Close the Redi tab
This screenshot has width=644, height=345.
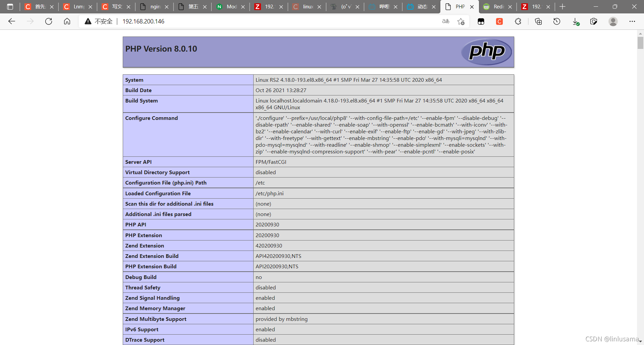[510, 7]
